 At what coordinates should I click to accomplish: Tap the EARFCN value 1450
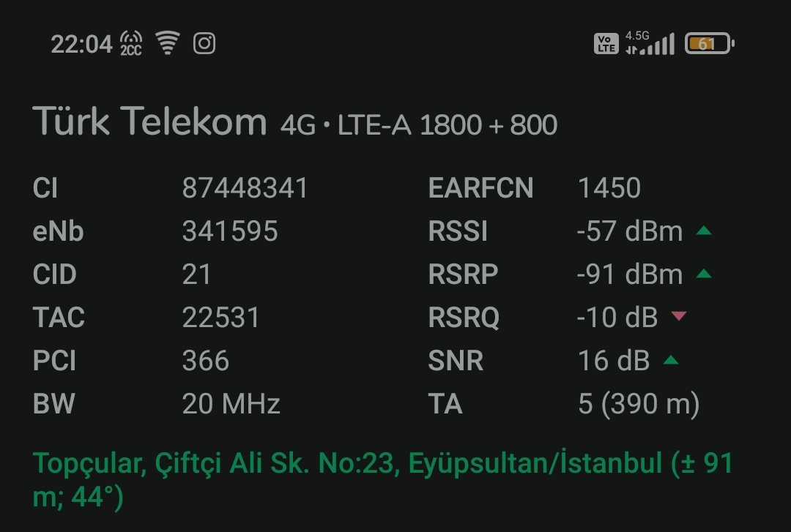[609, 188]
